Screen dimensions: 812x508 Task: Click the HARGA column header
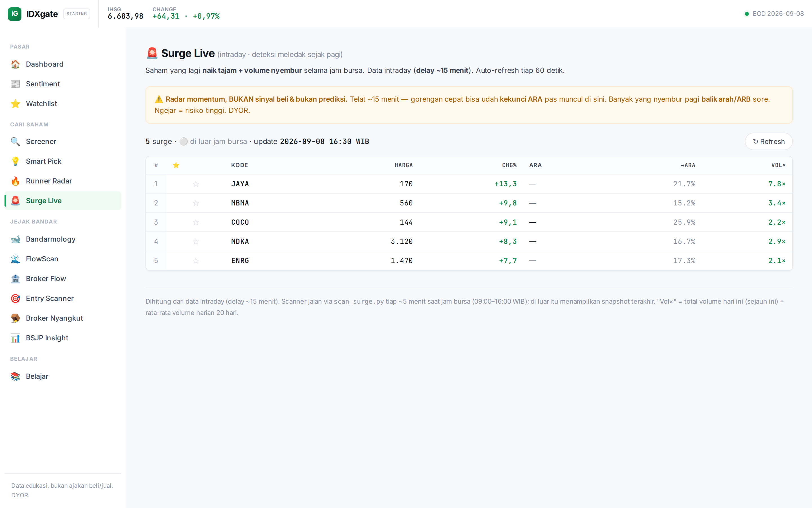(x=404, y=165)
